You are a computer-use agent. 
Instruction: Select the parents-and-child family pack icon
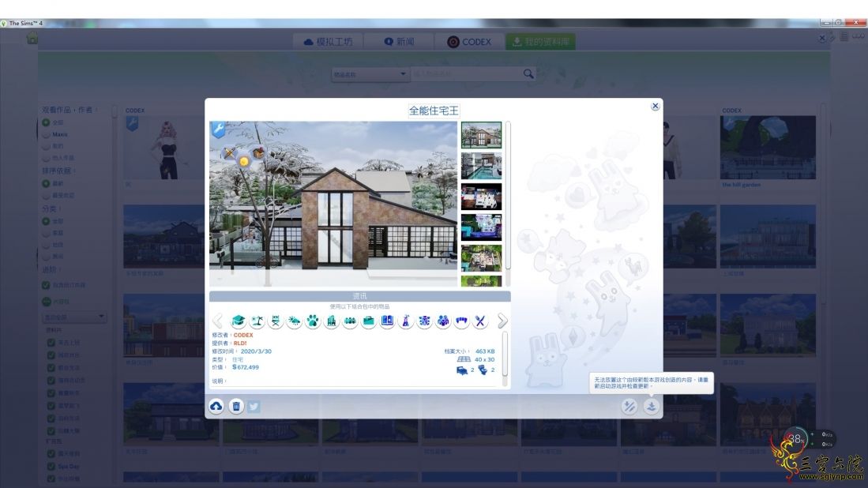click(443, 321)
